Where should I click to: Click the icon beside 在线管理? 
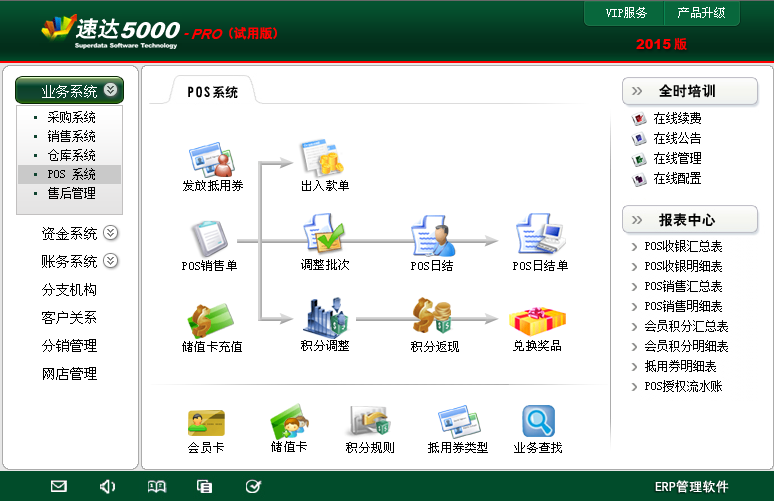pos(639,159)
